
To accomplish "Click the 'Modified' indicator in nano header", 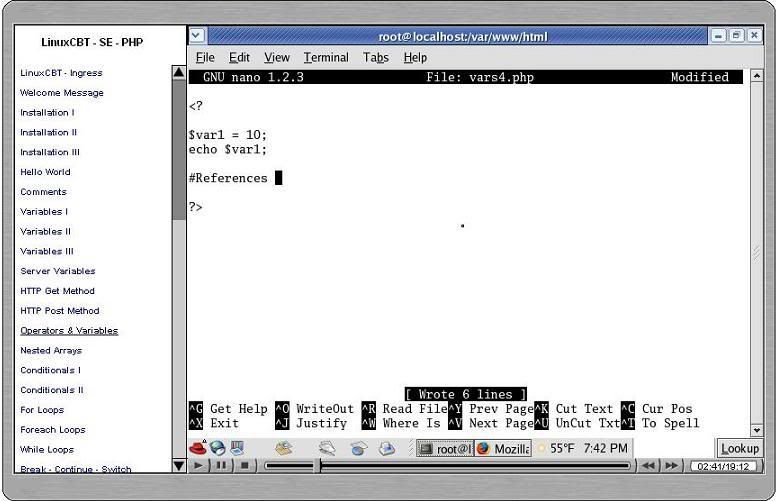I will pos(700,77).
